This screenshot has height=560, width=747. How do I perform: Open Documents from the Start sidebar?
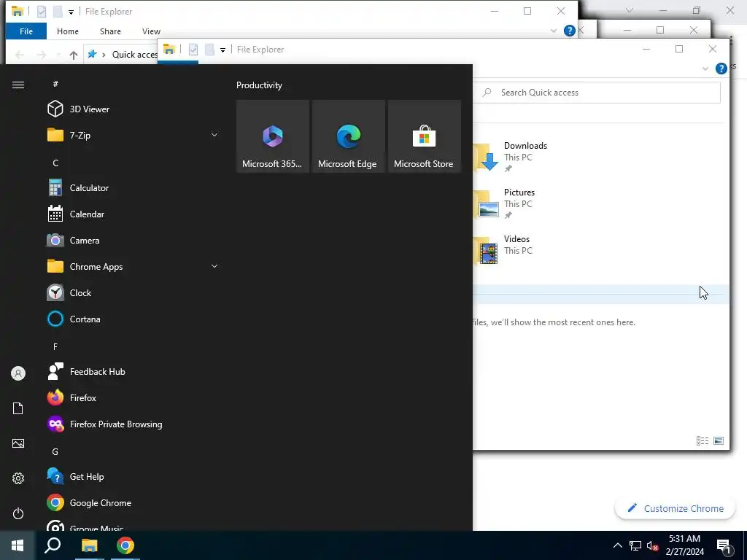tap(18, 408)
